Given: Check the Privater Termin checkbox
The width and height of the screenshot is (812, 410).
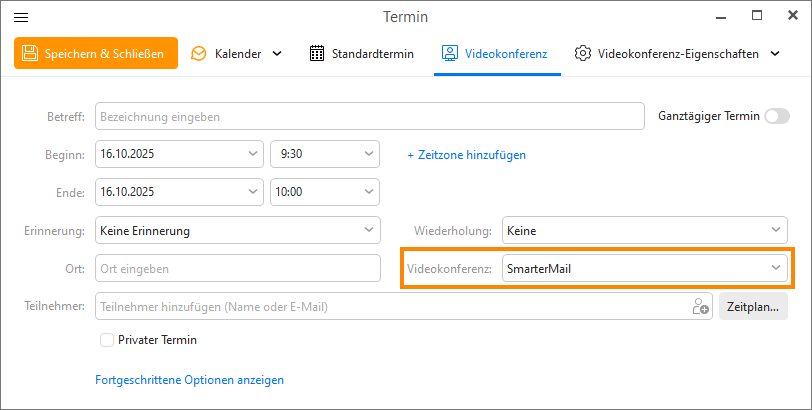Looking at the screenshot, I should point(107,340).
